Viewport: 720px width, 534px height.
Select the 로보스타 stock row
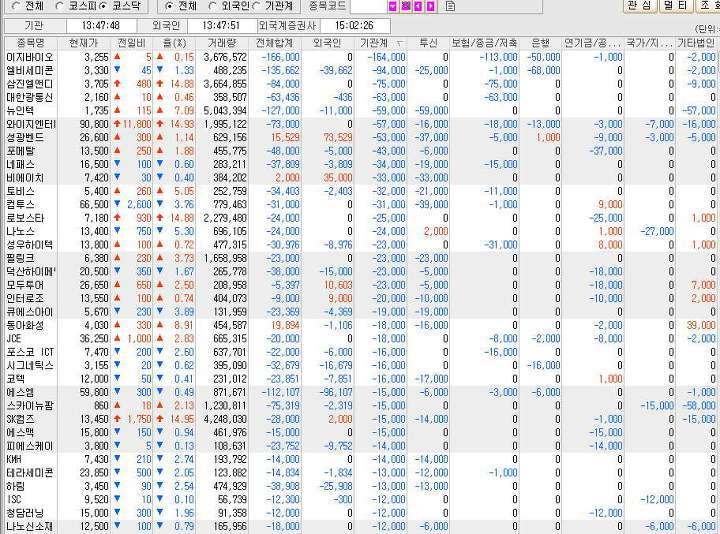[360, 218]
